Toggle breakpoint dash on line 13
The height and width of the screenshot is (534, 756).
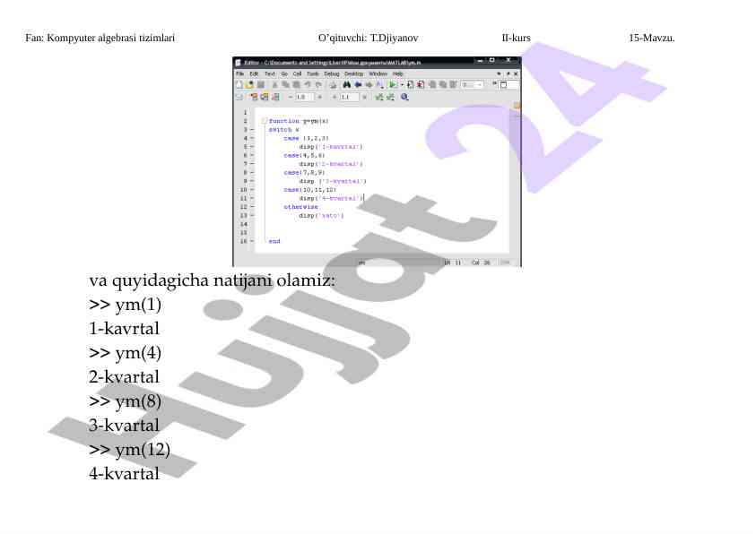tap(251, 215)
